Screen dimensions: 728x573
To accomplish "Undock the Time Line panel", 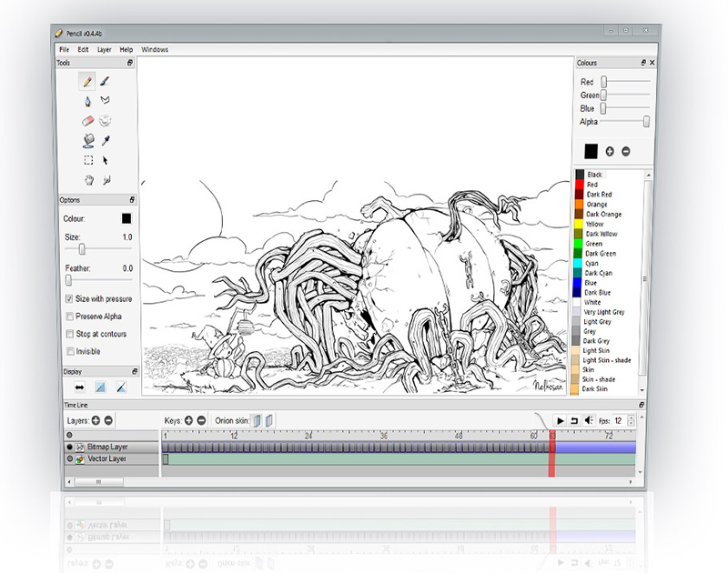I will point(642,405).
